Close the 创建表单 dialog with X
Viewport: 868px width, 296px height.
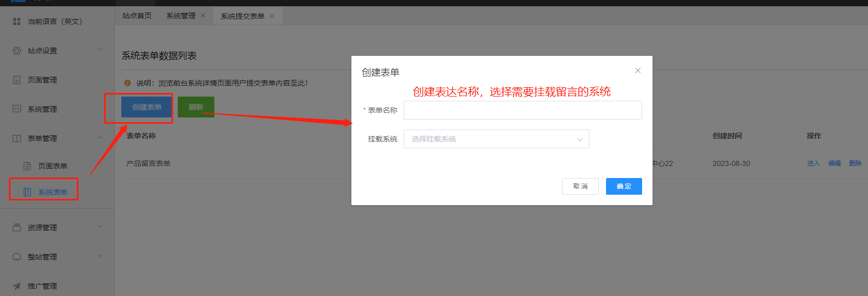click(637, 70)
